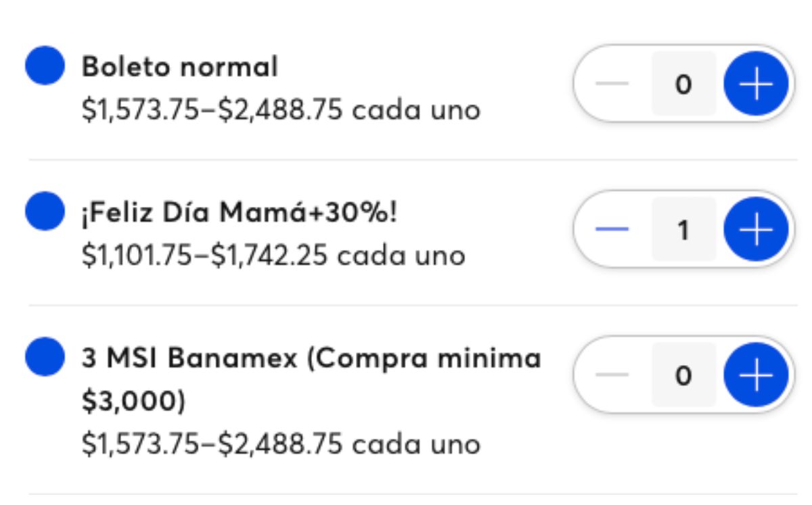This screenshot has height=505, width=812.
Task: Click the blue dot beside 3 MSI Banamex
Action: click(45, 357)
